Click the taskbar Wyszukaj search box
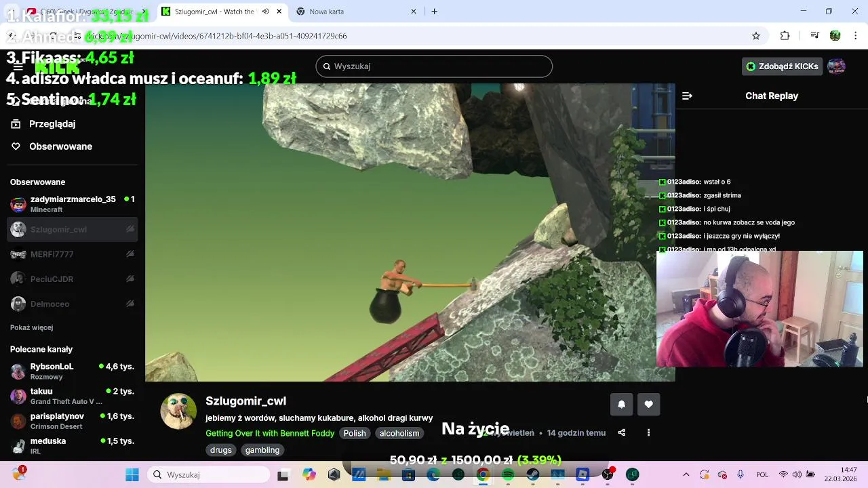 pos(209,474)
